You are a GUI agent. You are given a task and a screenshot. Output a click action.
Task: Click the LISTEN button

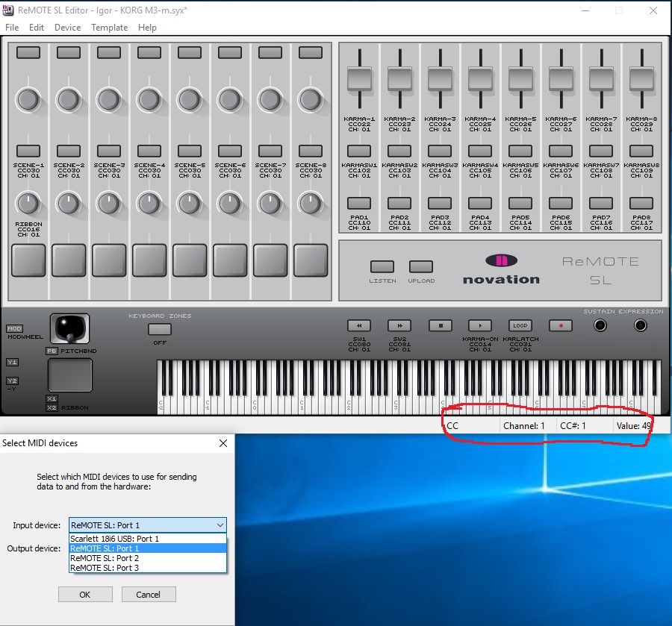click(x=382, y=266)
